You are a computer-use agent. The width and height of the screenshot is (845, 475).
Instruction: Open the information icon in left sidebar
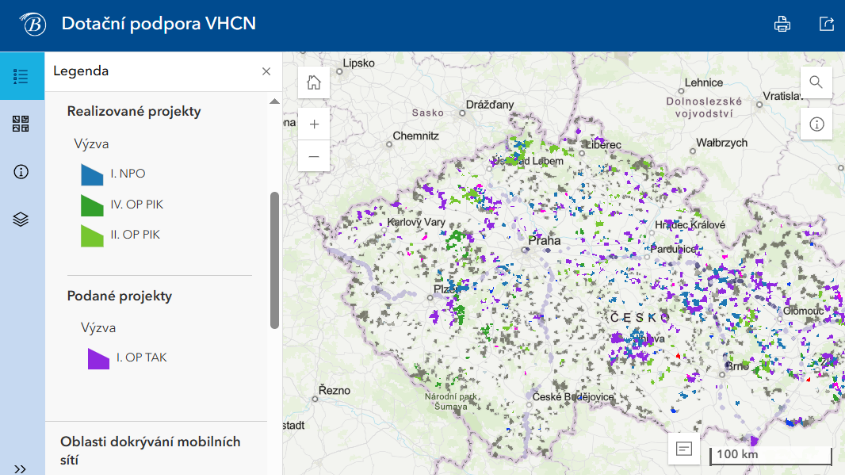pos(21,172)
